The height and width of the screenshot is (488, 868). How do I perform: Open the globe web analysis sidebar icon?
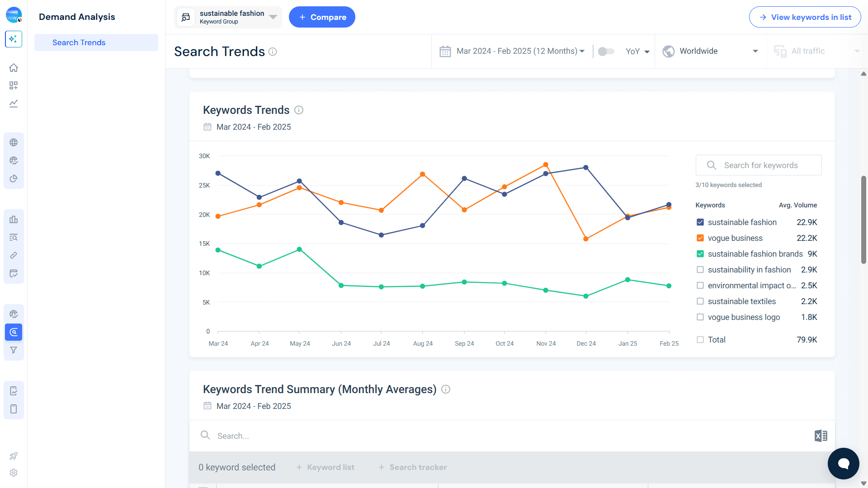pos(14,142)
